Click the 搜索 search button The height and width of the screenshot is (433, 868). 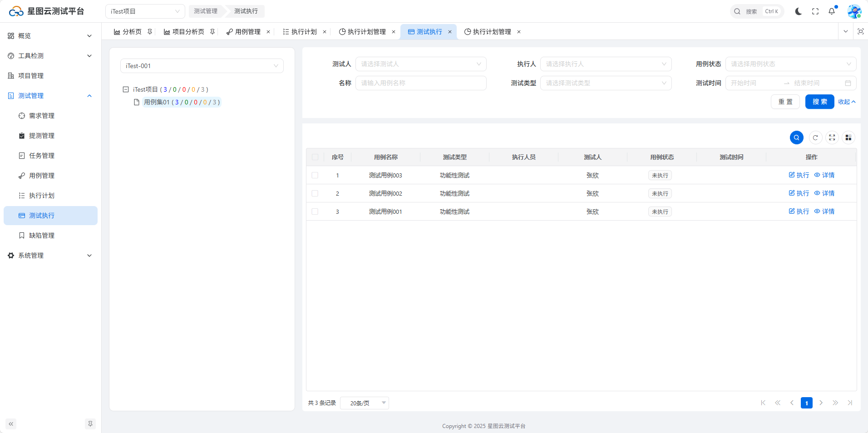tap(819, 102)
